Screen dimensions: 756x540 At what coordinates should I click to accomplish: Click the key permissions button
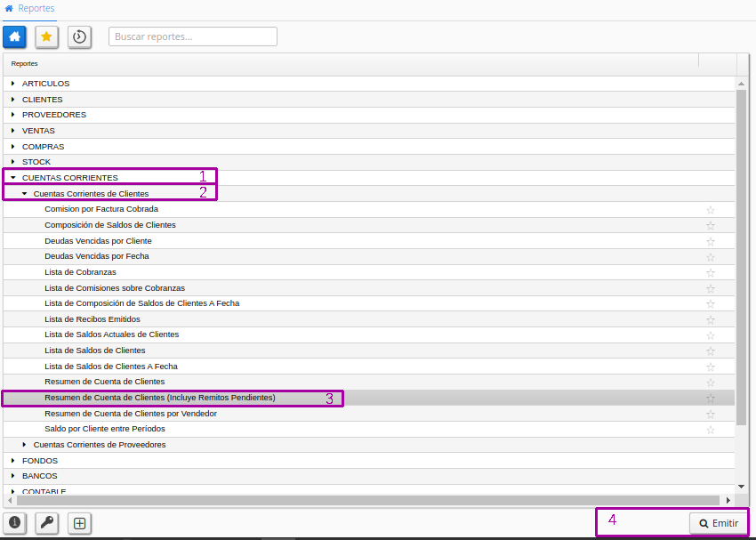coord(47,522)
